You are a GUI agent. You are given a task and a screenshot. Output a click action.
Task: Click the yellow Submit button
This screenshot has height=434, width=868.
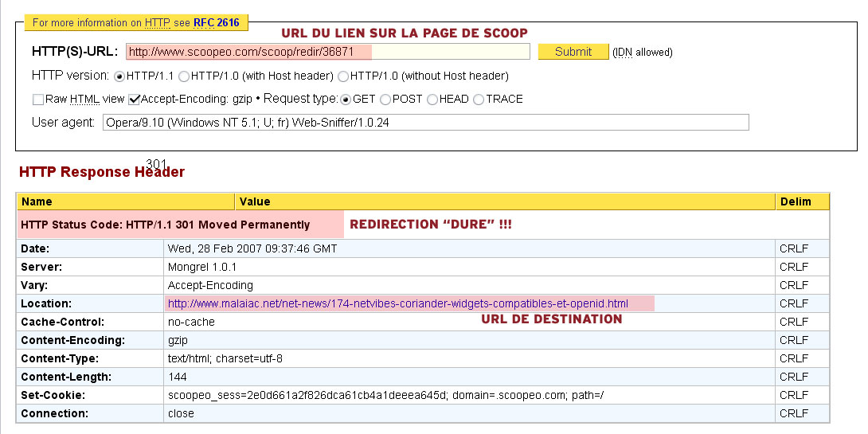tap(573, 52)
